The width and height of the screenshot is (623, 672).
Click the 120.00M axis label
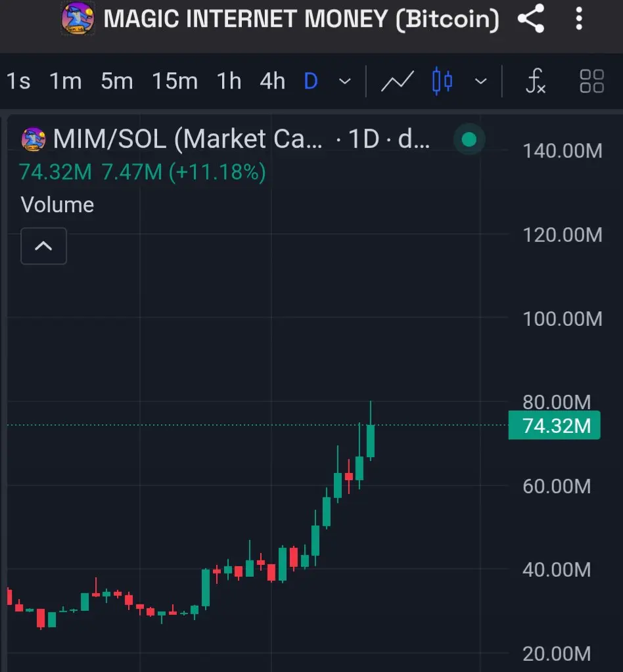563,235
